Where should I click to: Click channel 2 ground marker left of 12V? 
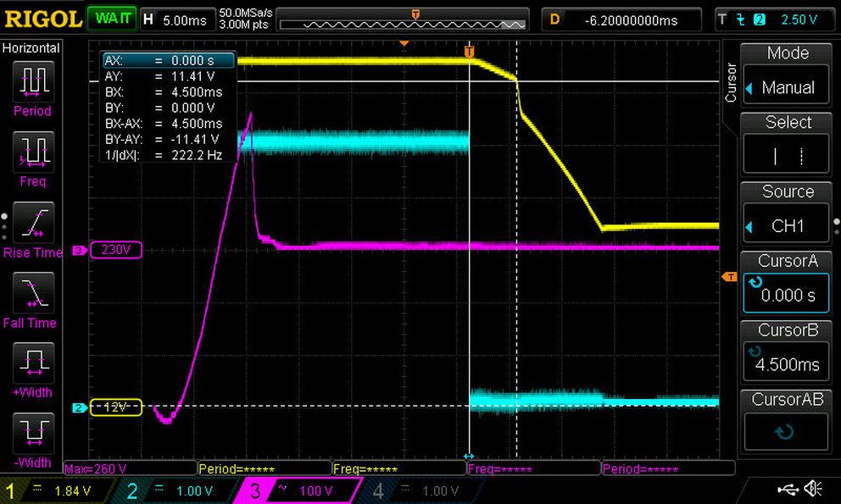[x=80, y=408]
